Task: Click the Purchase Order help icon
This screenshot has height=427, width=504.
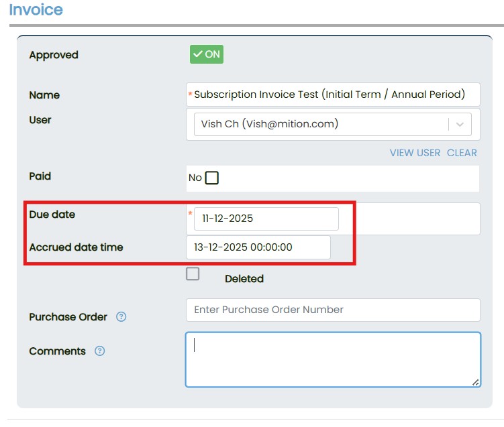Action: pos(121,317)
